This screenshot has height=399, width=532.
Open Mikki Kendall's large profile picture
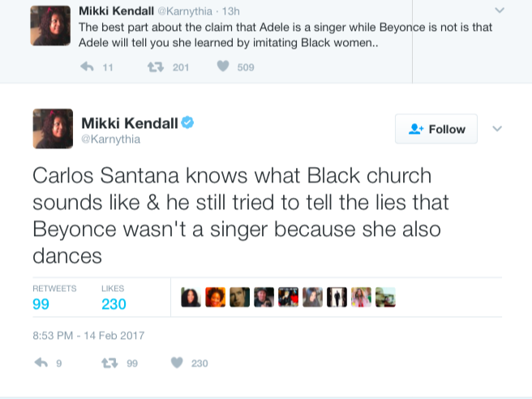(x=54, y=130)
